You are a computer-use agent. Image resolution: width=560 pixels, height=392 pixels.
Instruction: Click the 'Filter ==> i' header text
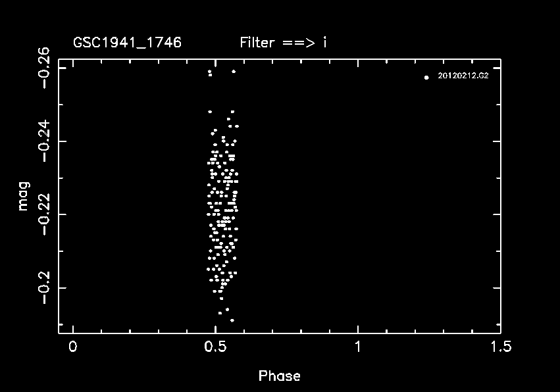pos(284,43)
